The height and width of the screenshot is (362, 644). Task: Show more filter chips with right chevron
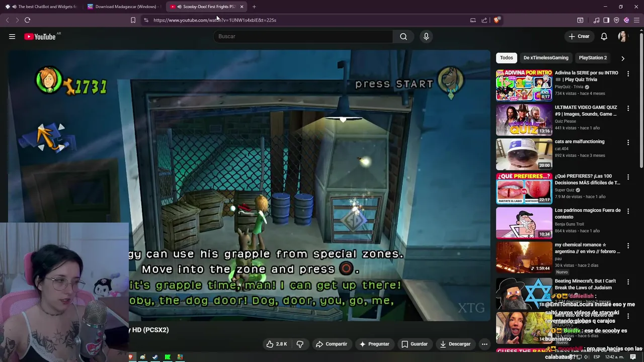click(x=623, y=58)
